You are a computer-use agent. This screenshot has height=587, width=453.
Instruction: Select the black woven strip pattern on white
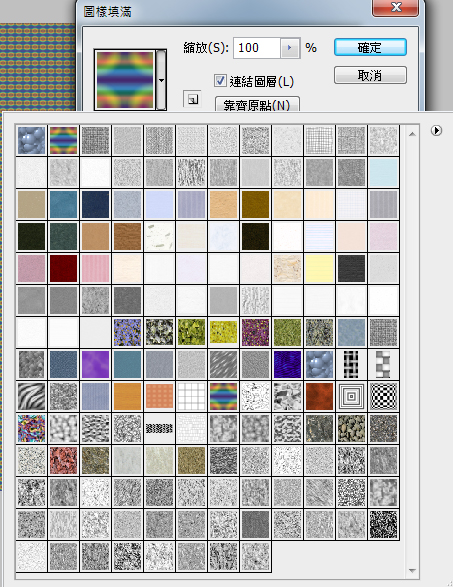[x=159, y=428]
